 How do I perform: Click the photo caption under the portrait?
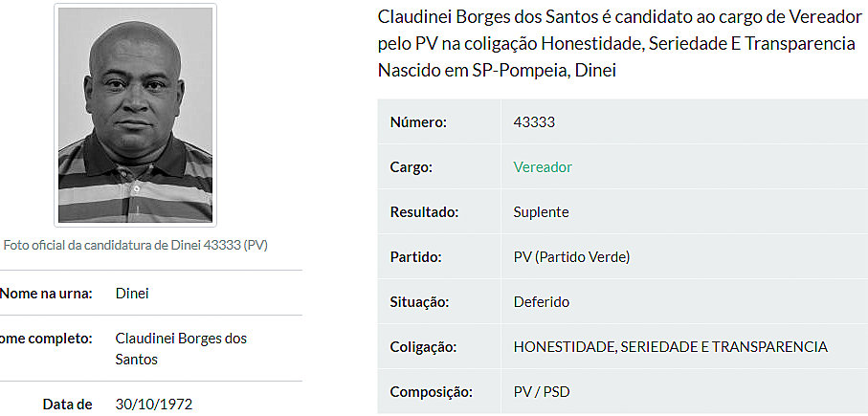tap(135, 245)
